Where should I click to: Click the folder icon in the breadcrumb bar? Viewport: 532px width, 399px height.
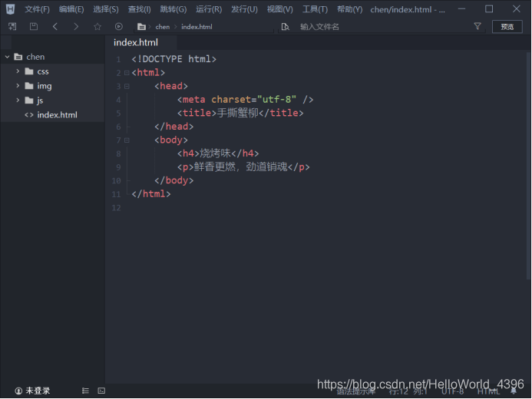(x=141, y=27)
